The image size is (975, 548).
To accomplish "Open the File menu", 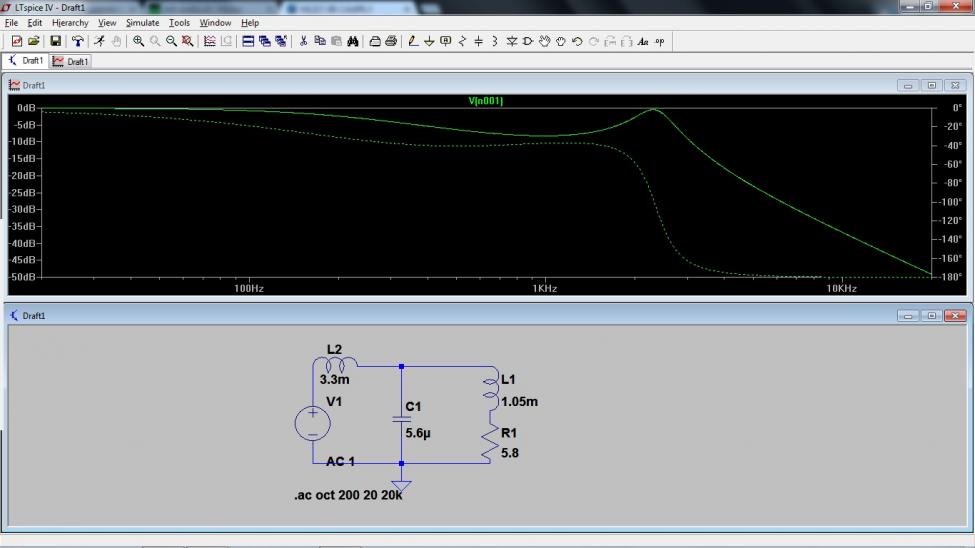I will click(x=11, y=22).
